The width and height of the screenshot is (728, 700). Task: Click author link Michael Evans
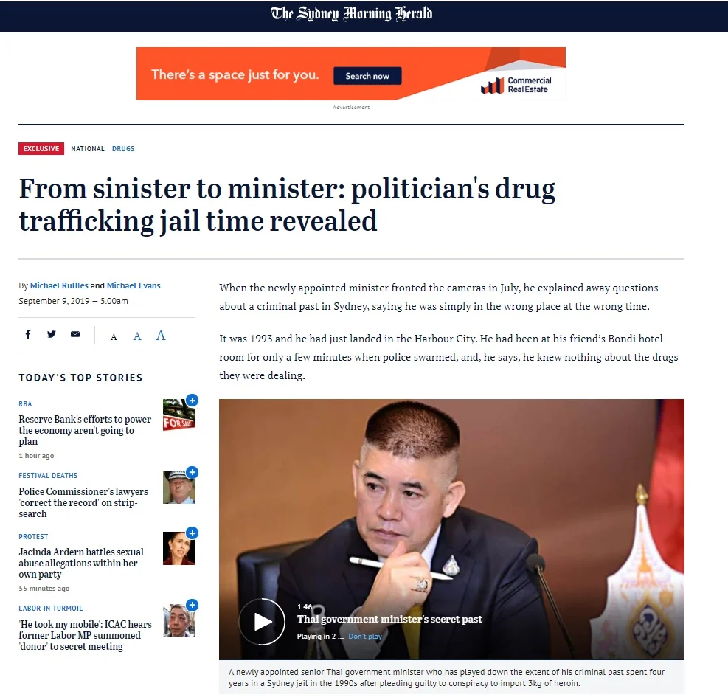click(134, 285)
